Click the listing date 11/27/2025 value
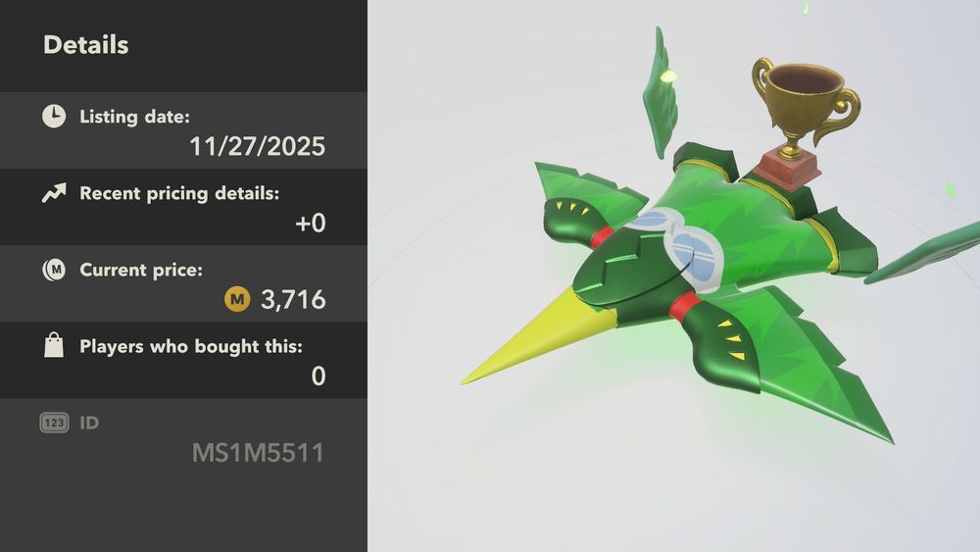Image resolution: width=980 pixels, height=552 pixels. (x=257, y=146)
